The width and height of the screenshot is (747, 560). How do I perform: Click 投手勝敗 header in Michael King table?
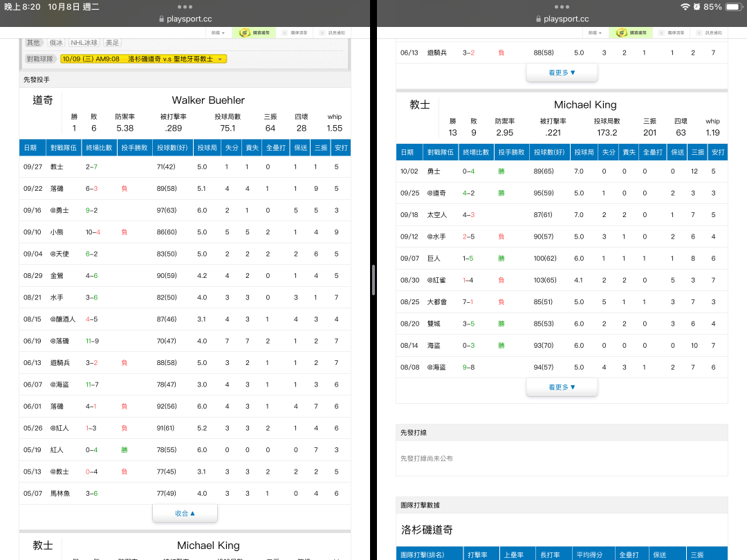click(x=511, y=152)
